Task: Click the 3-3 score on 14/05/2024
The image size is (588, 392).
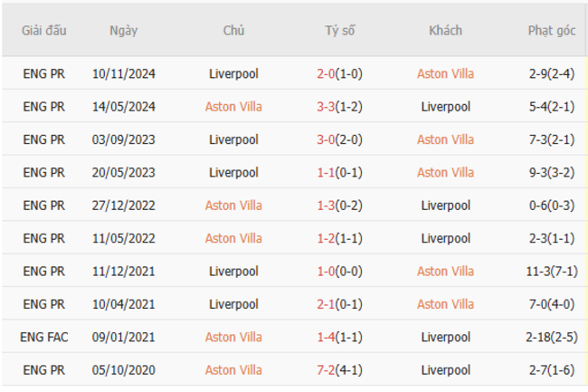Action: coord(326,107)
